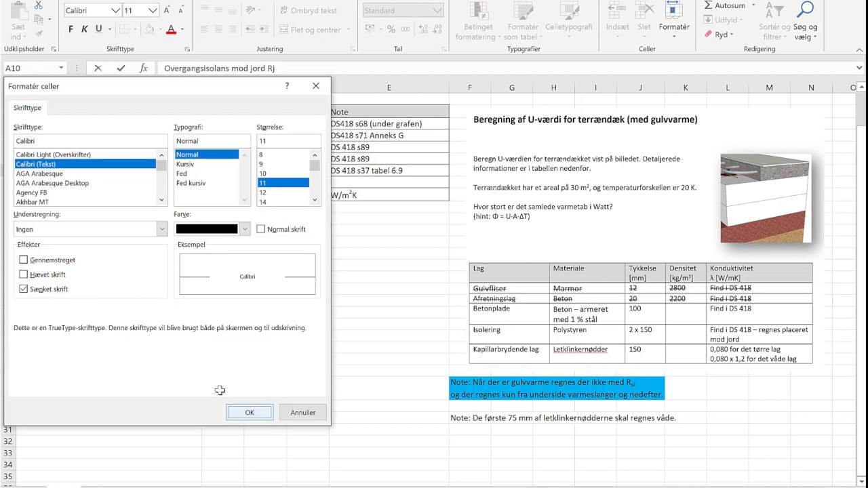Collapse the ribbon with the caret

[x=859, y=49]
